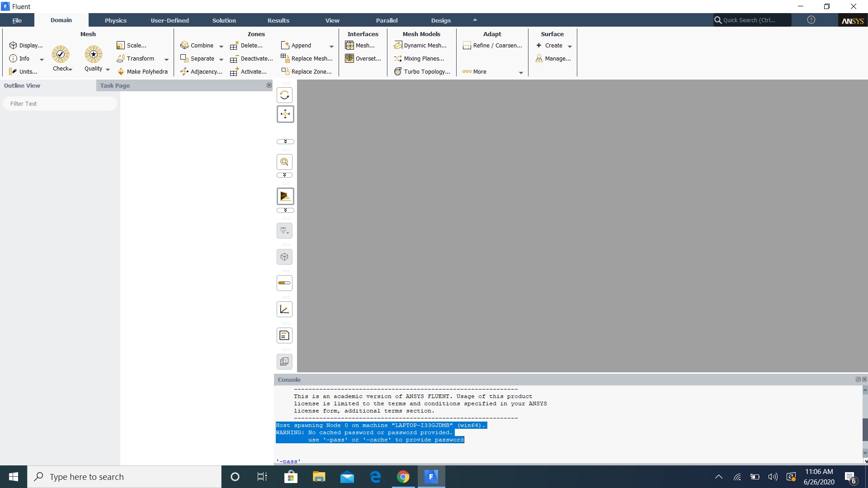The image size is (868, 488).
Task: Open the Results ribbon tab
Action: pos(278,20)
